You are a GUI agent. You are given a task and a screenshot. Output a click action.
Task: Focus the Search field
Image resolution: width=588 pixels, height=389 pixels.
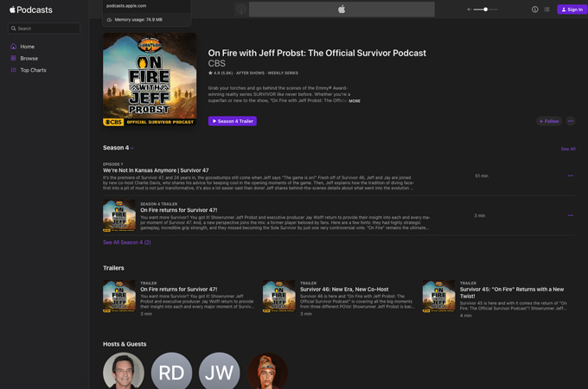pyautogui.click(x=44, y=29)
